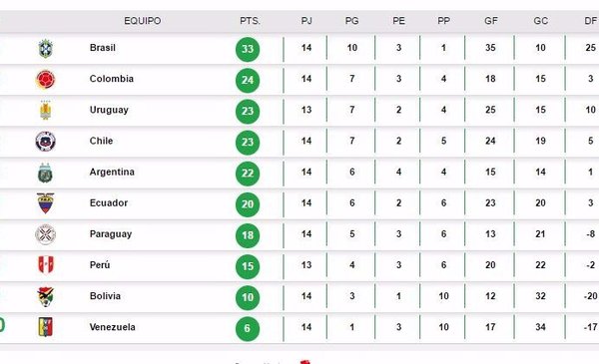Click the Argentina AFA crest icon
599x364 pixels.
(x=46, y=173)
